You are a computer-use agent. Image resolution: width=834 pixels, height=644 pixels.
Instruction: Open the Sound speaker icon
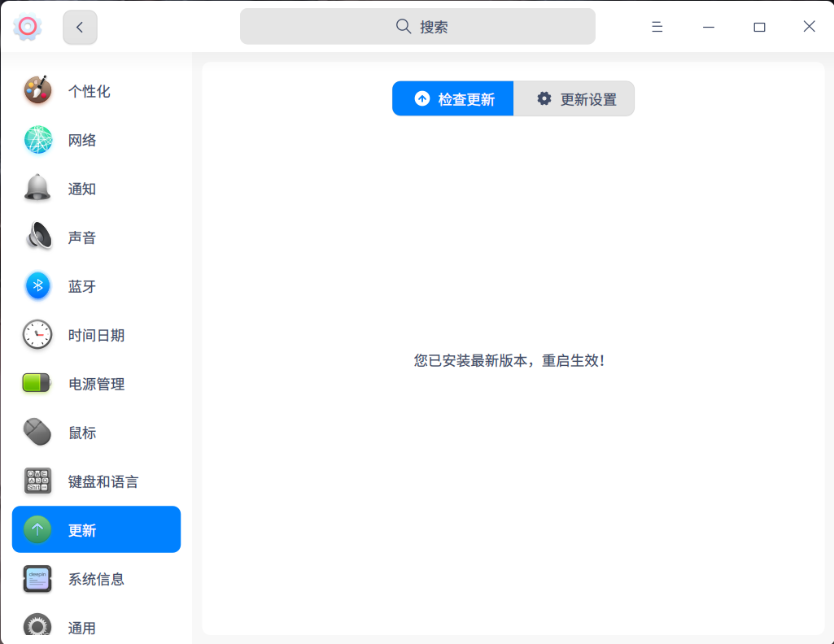39,236
